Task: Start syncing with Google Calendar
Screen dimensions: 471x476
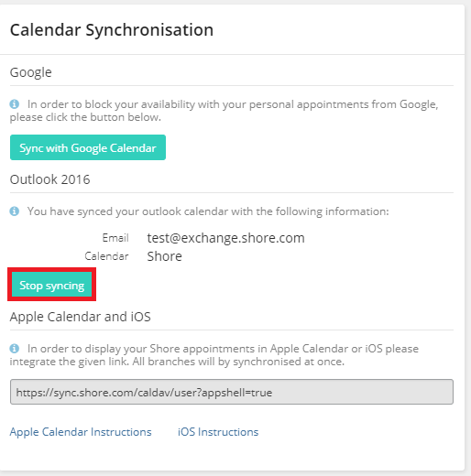Action: pyautogui.click(x=88, y=147)
